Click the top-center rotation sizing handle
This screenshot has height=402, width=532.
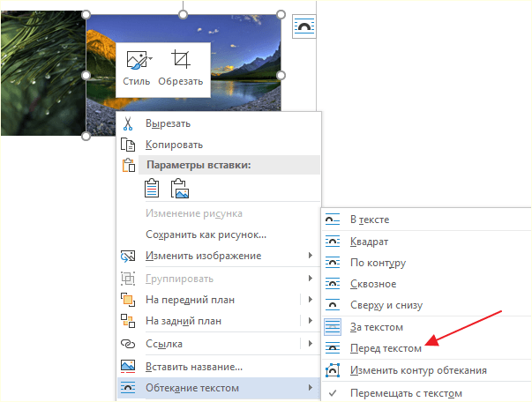point(184,15)
